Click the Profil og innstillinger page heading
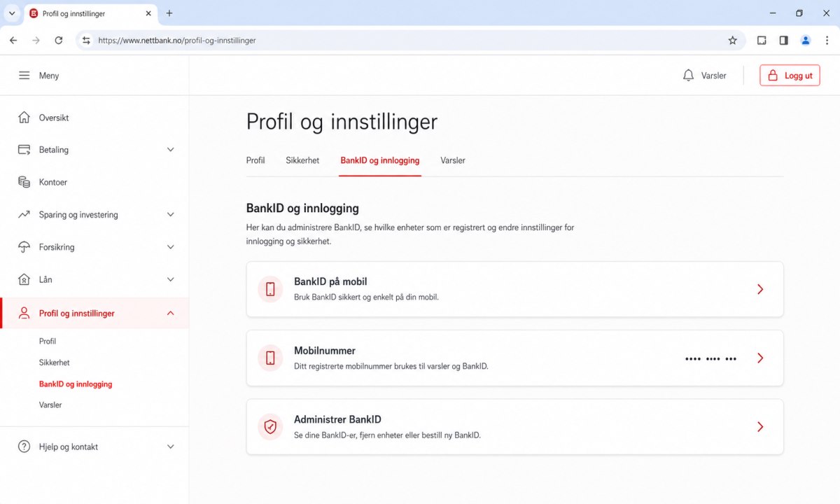The image size is (840, 504). coord(342,121)
